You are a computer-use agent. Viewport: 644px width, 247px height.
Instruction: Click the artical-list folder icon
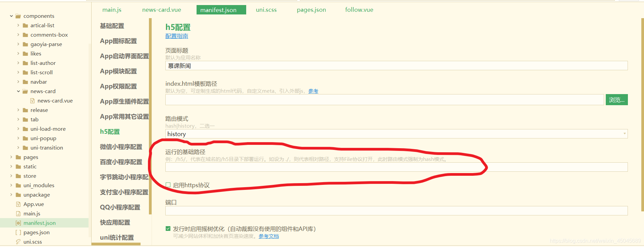(25, 26)
